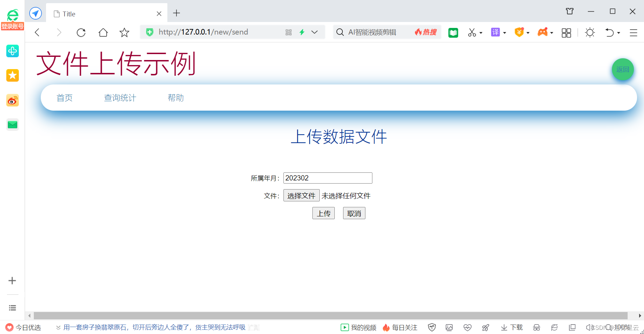The image size is (644, 334).
Task: Click the purple translate 译 icon
Action: coord(495,32)
